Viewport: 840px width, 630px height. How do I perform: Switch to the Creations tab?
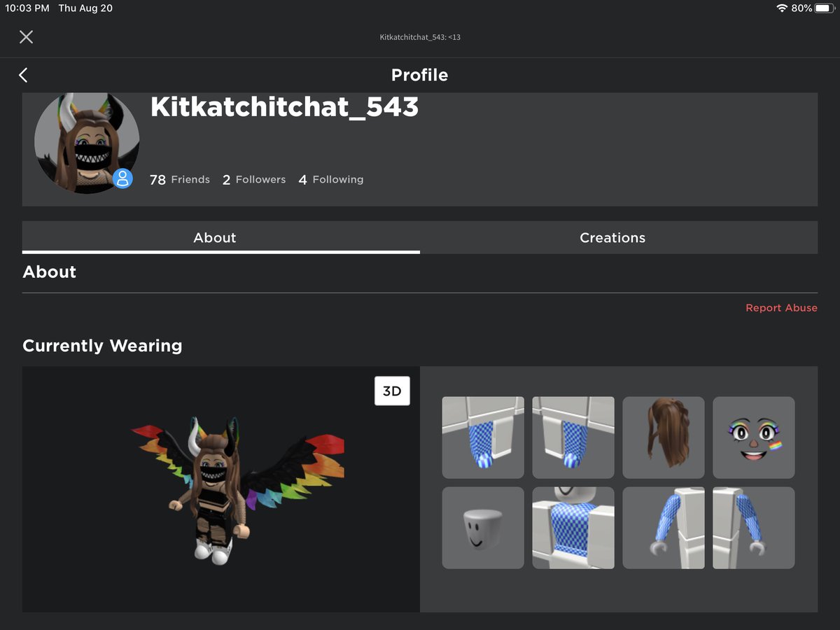[619, 237]
